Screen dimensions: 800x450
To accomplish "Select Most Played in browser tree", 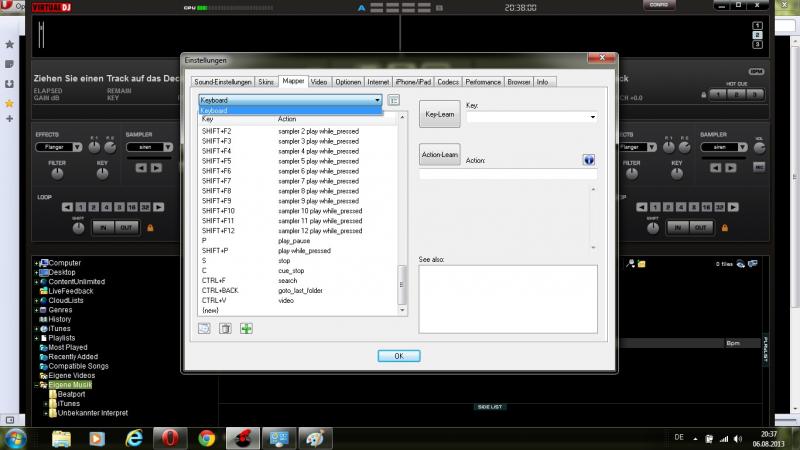I will [67, 347].
